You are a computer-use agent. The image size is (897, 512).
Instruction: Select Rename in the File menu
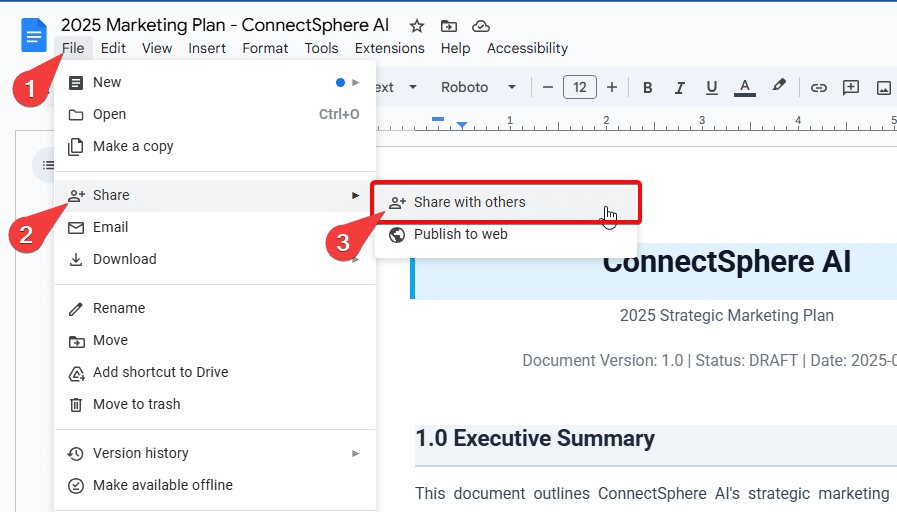215,308
